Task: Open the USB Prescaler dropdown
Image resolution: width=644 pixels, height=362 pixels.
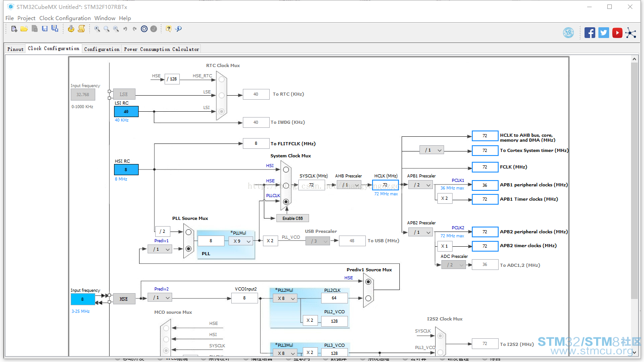Action: 318,241
